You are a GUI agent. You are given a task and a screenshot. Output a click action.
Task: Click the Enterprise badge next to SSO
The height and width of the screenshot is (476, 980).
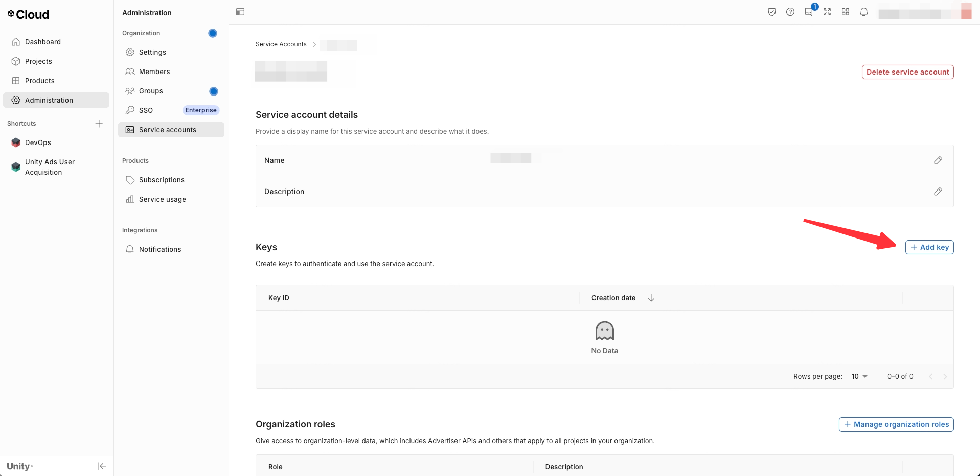click(201, 110)
